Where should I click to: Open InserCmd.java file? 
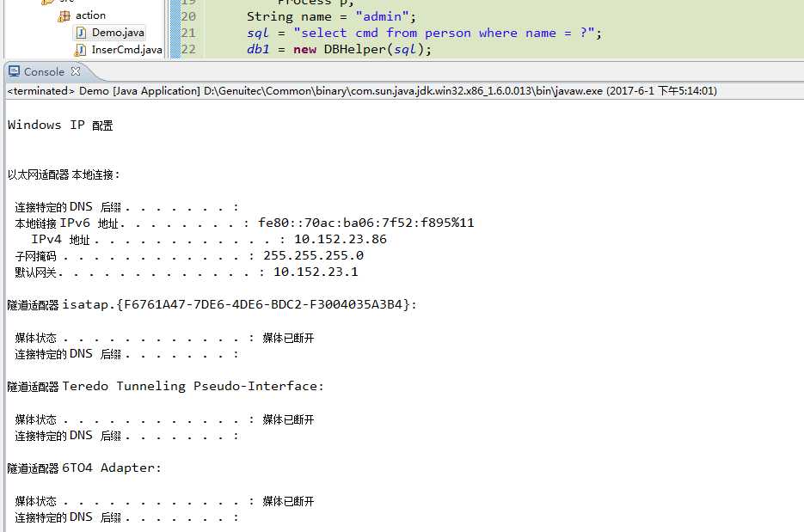point(126,50)
